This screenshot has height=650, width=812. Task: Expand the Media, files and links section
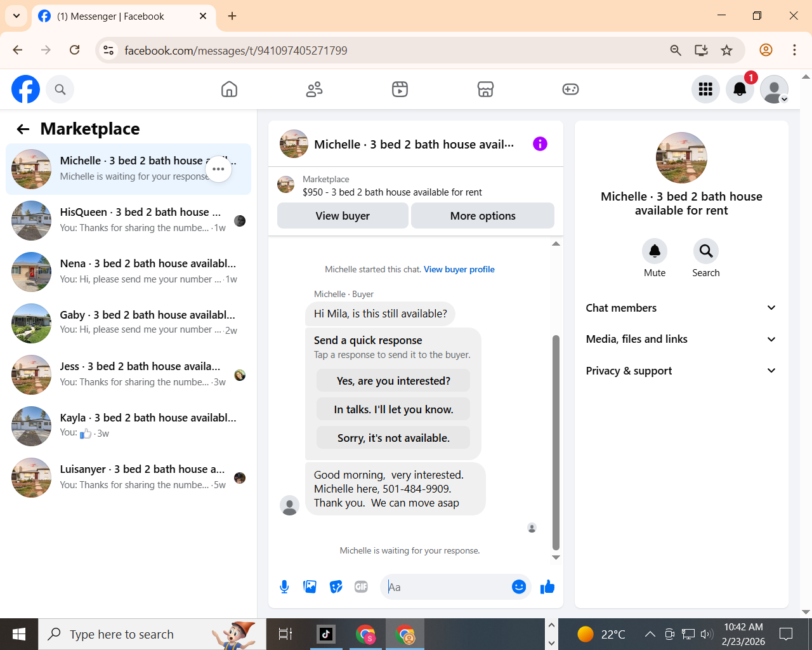point(681,339)
